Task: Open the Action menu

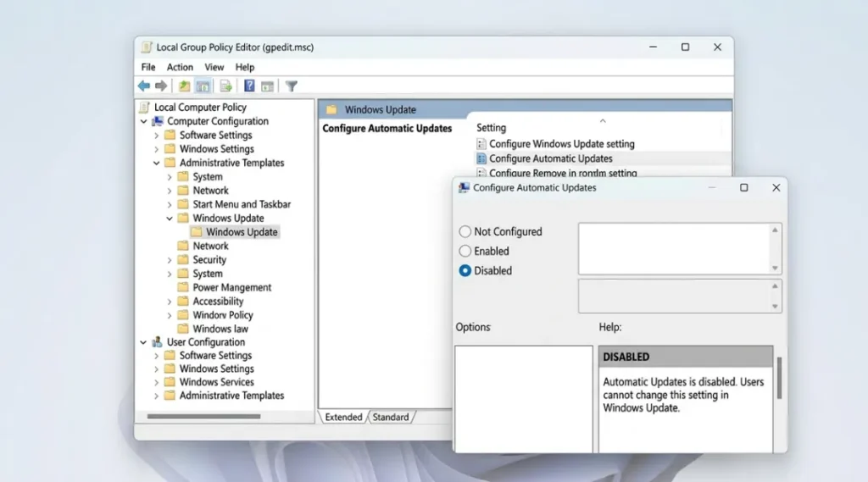Action: (180, 67)
